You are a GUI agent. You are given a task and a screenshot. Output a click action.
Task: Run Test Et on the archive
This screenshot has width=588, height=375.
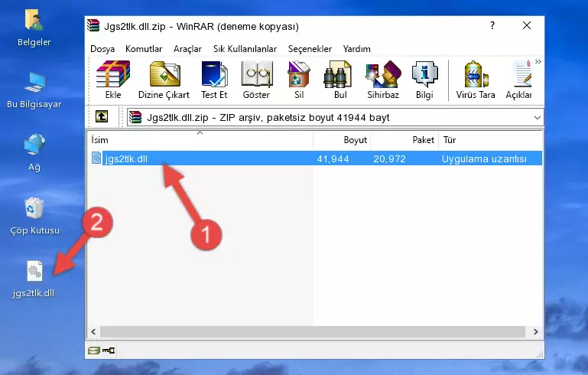(x=214, y=80)
